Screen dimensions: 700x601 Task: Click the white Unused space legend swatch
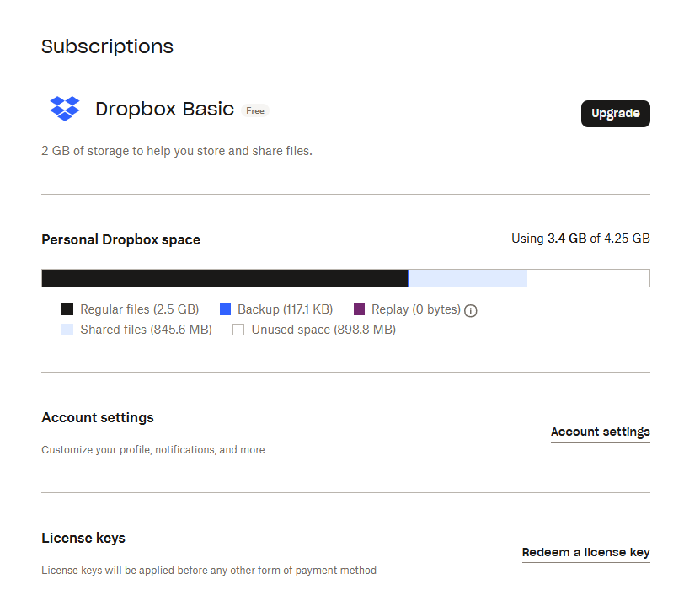pos(238,330)
